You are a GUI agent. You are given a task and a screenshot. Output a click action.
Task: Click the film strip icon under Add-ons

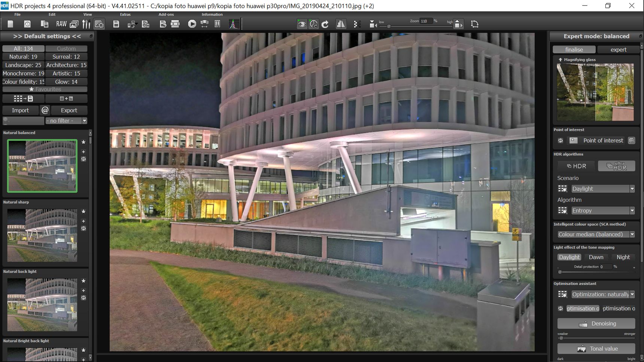175,24
